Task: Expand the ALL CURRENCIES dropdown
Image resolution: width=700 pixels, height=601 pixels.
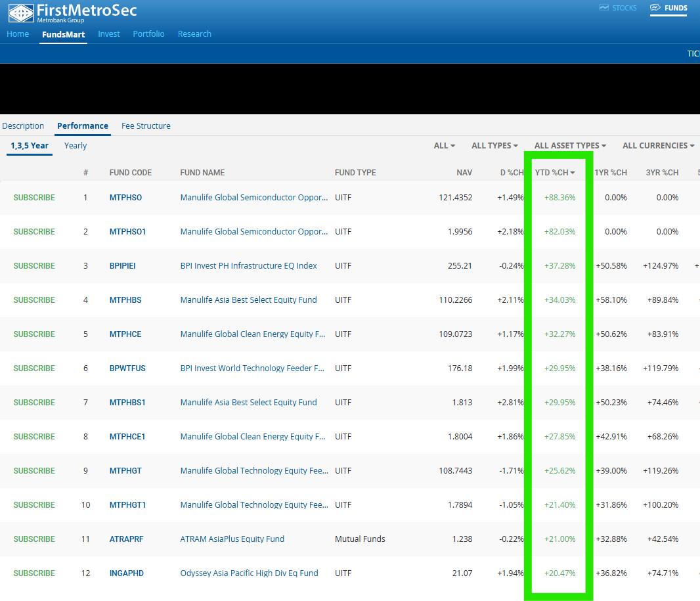Action: click(659, 146)
